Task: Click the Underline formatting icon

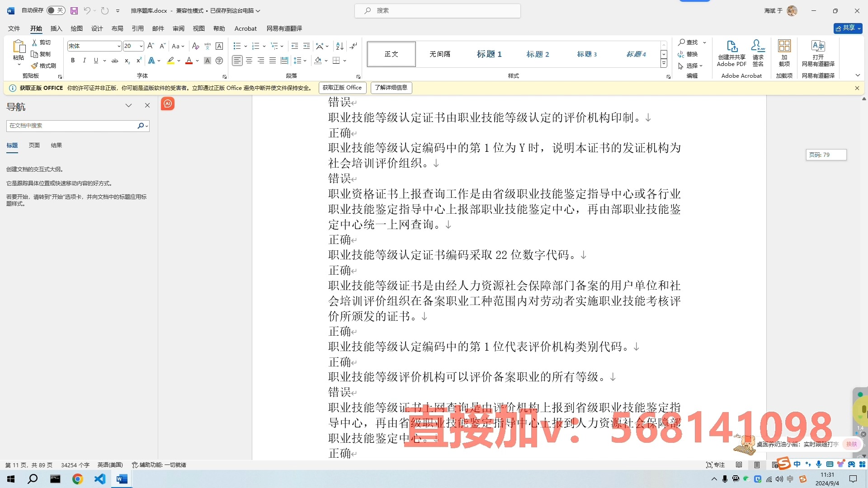Action: click(x=96, y=60)
